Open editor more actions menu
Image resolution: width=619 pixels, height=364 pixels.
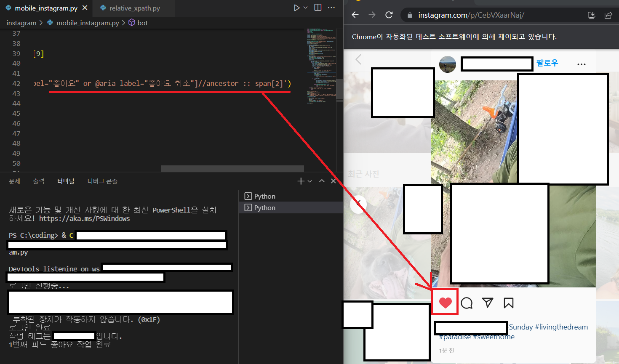click(x=331, y=8)
